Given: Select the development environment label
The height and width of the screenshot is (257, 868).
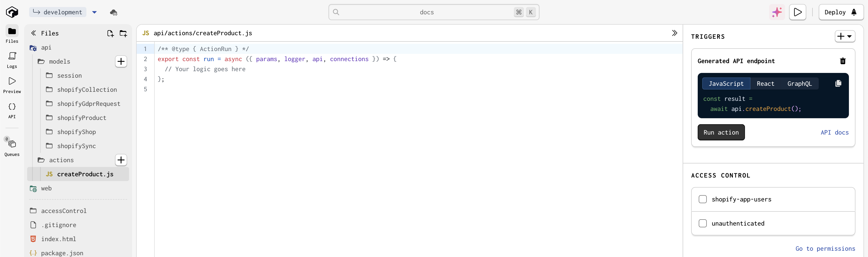Looking at the screenshot, I should pos(58,13).
